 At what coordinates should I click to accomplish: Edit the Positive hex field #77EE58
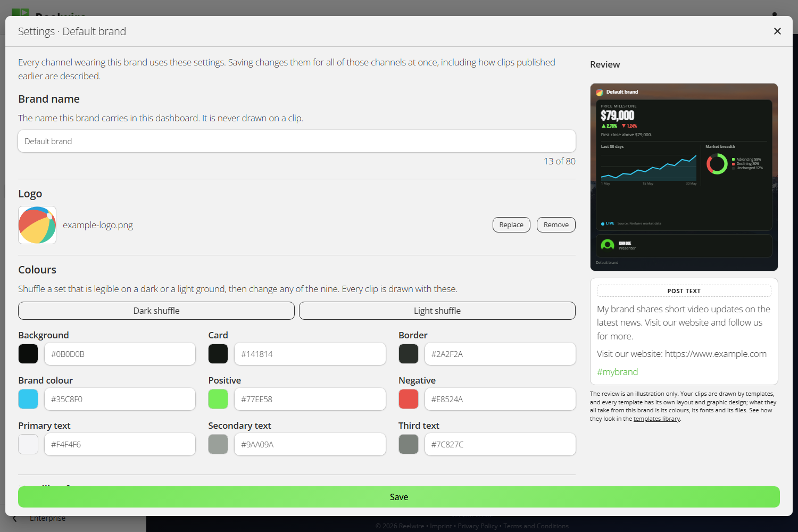pos(310,399)
